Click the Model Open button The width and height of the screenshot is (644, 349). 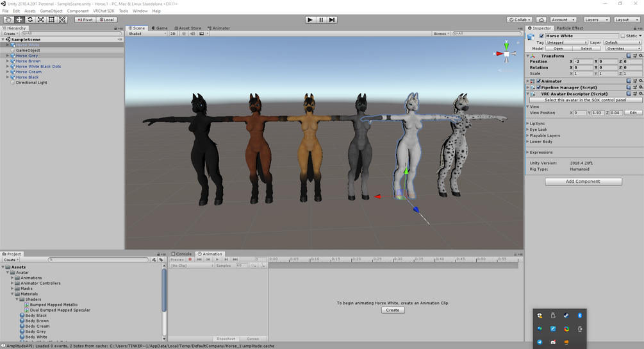click(x=558, y=49)
